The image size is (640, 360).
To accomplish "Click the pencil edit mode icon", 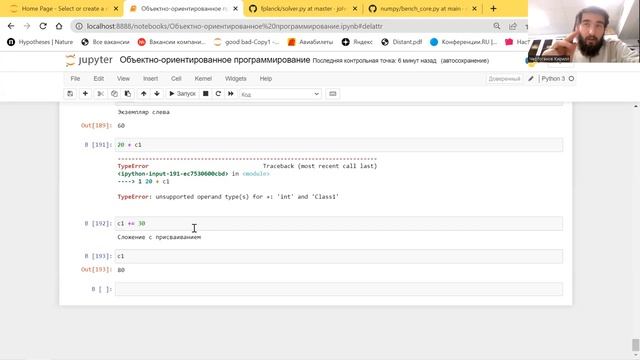I will (x=531, y=79).
